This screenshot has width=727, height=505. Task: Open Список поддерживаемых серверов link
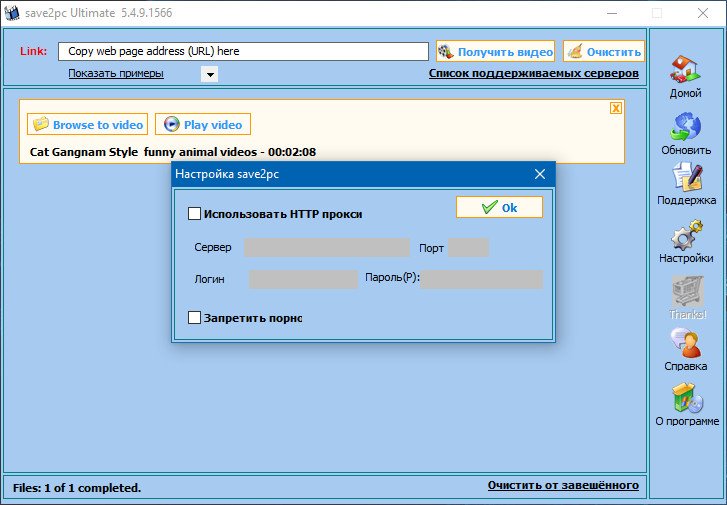tap(534, 73)
